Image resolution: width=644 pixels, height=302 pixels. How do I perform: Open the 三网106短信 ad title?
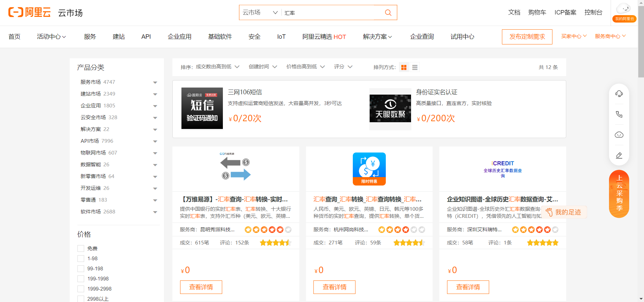[x=245, y=92]
